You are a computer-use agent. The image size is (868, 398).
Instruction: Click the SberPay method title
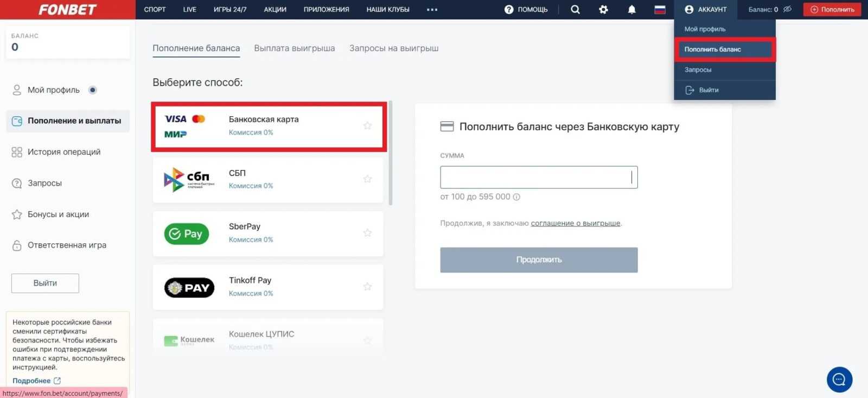coord(245,227)
